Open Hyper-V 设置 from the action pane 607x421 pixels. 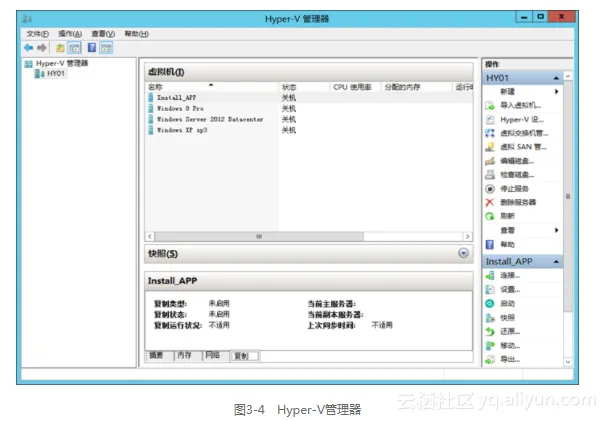pyautogui.click(x=514, y=120)
